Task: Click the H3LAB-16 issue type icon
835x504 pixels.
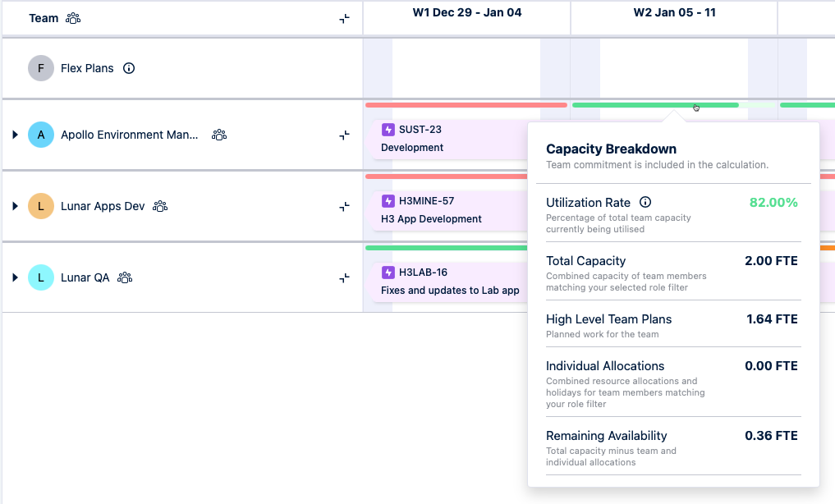Action: 387,272
